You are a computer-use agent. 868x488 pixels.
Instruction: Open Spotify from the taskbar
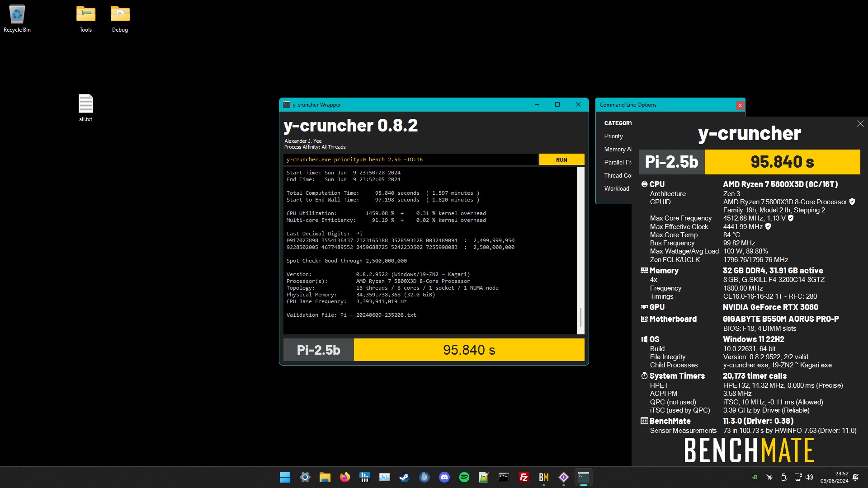(x=464, y=477)
